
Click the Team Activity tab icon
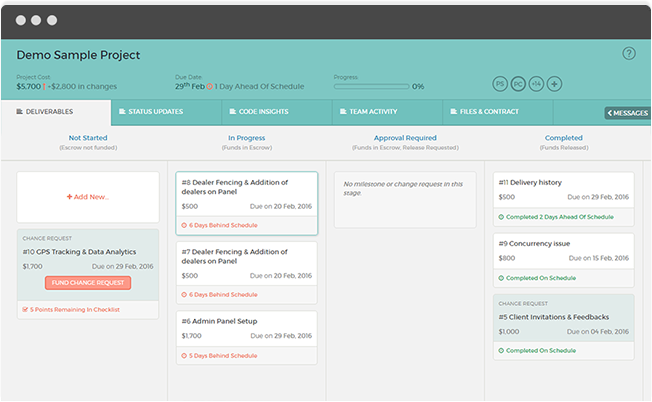click(343, 111)
